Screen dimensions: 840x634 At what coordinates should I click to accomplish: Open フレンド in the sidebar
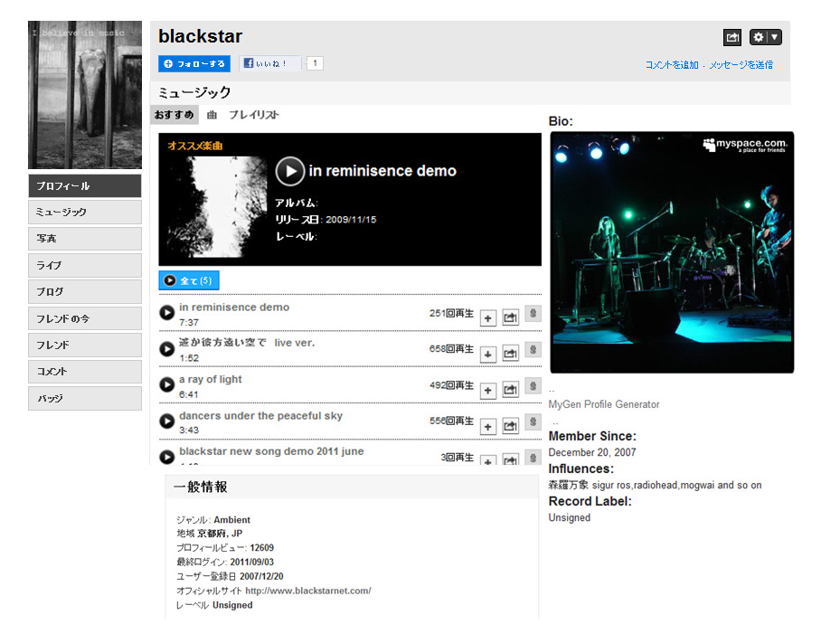[x=85, y=345]
